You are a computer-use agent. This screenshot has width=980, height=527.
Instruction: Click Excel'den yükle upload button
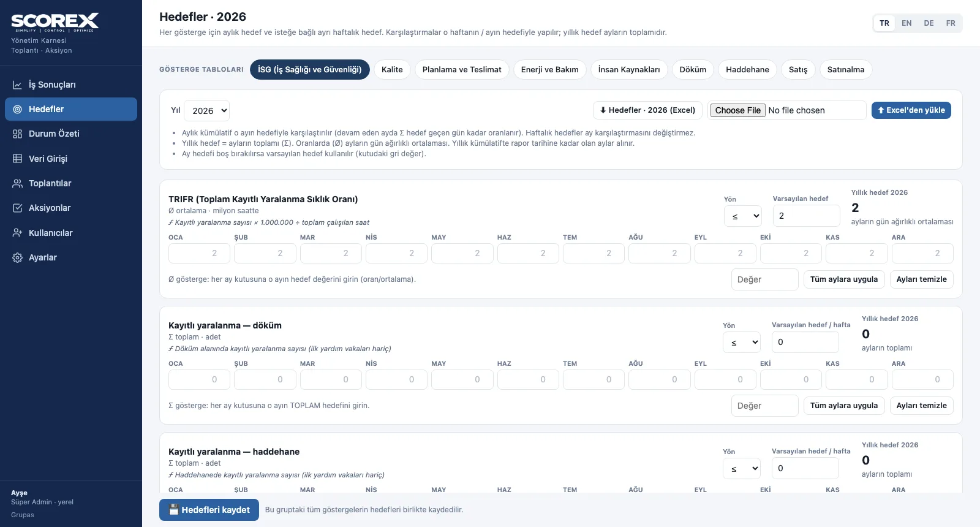pyautogui.click(x=911, y=110)
